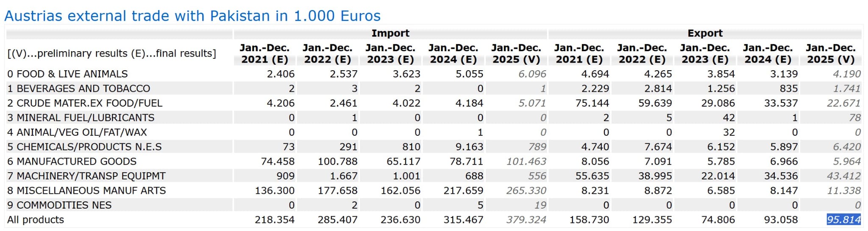The height and width of the screenshot is (231, 868).
Task: Click the MACHINERY/TRANSP EQUIPMT row label
Action: tap(86, 176)
